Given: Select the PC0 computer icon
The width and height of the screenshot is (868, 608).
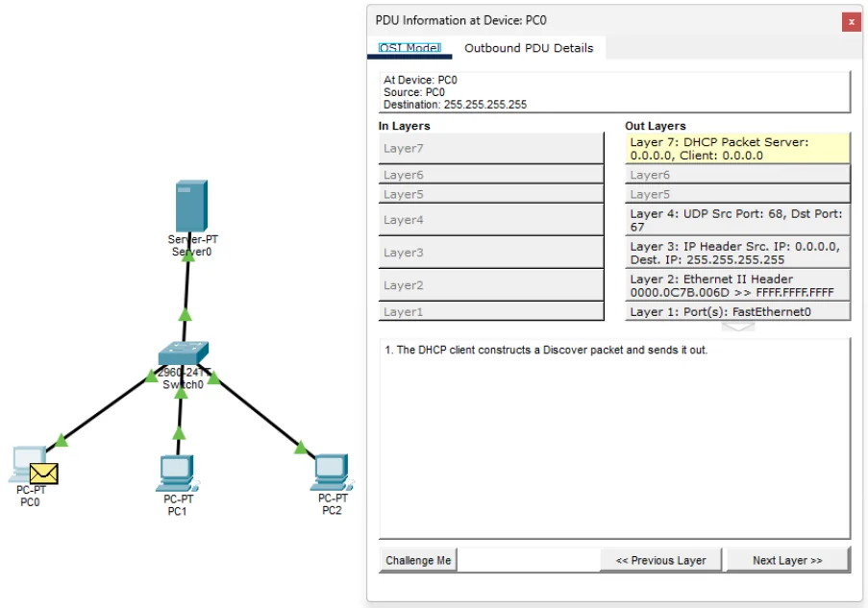Looking at the screenshot, I should (x=25, y=462).
